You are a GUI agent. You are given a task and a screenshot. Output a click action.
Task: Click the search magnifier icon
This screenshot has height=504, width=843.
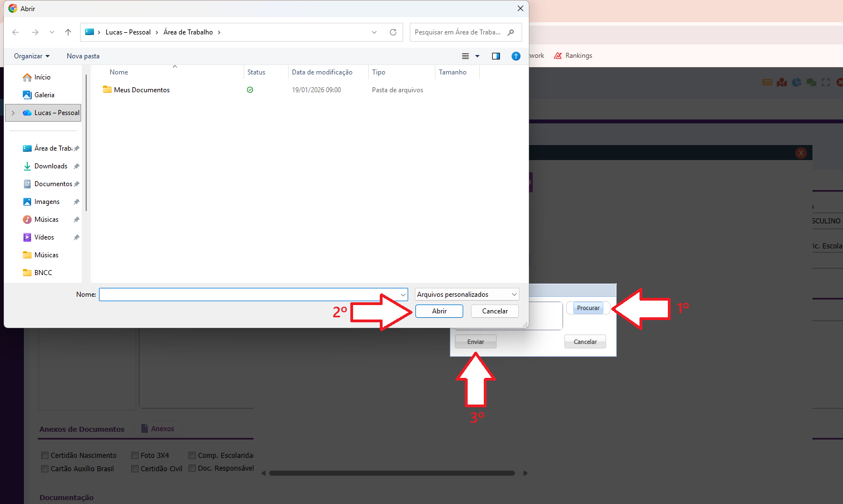tap(511, 32)
